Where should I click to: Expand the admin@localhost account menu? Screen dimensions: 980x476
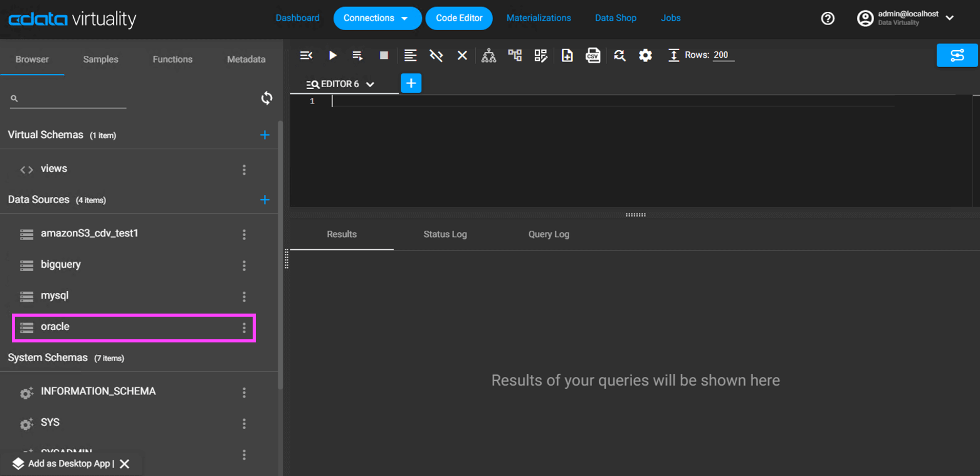[950, 18]
